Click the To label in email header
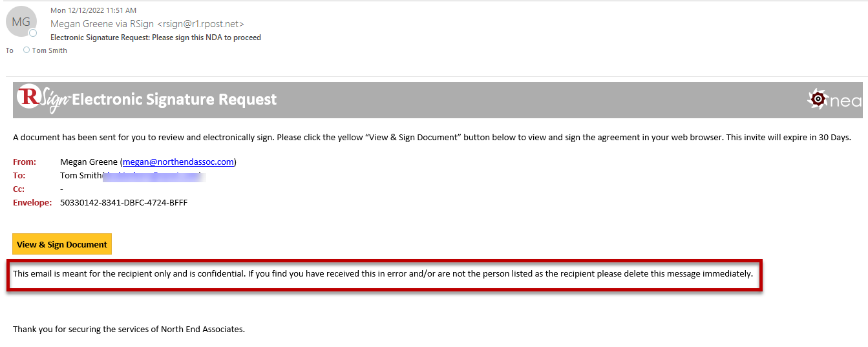The width and height of the screenshot is (868, 347). pyautogui.click(x=10, y=50)
